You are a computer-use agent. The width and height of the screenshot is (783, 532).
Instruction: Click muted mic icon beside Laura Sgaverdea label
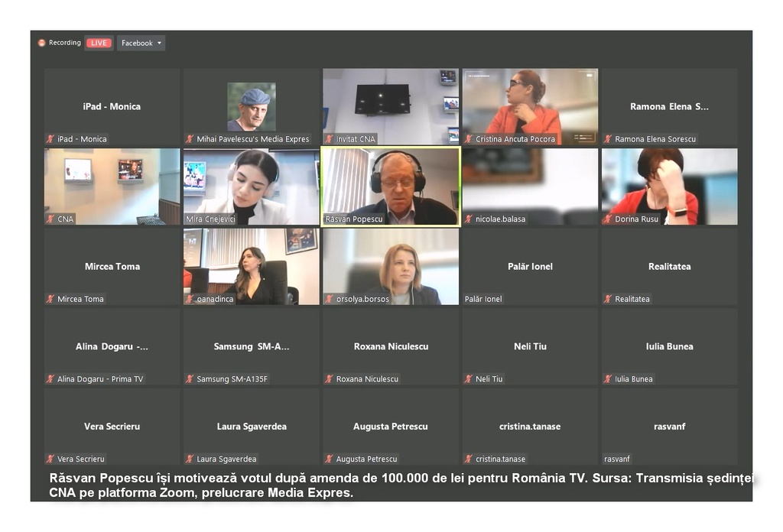coord(190,459)
